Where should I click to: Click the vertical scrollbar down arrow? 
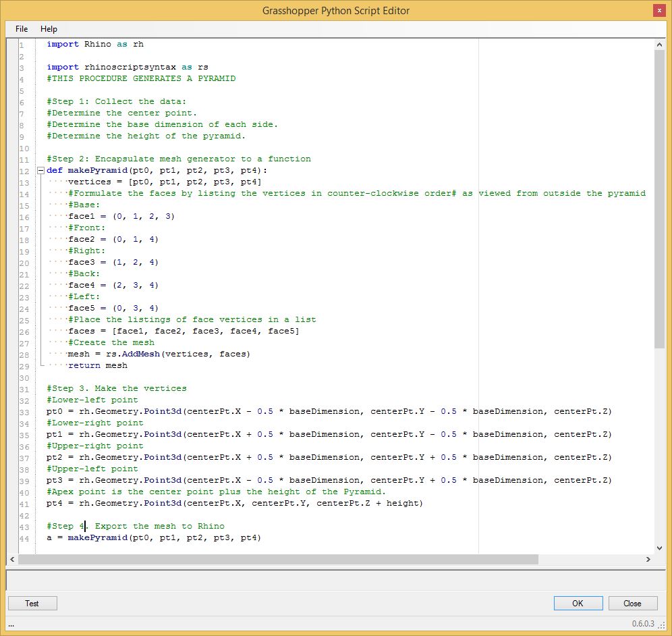659,548
